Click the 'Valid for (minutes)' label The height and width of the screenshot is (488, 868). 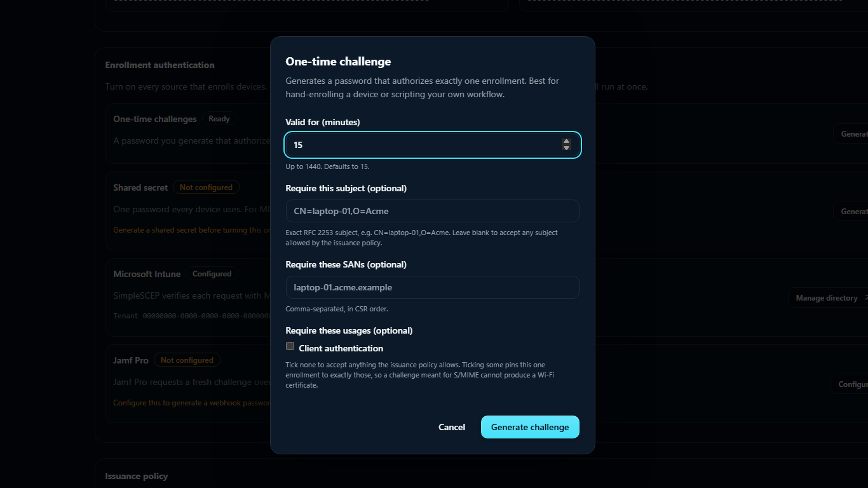point(323,122)
